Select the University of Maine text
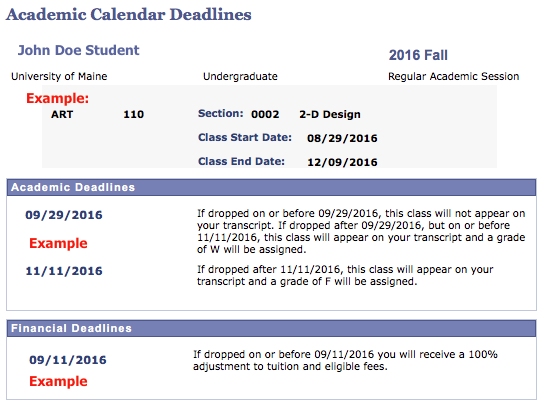The width and height of the screenshot is (546, 408). (x=59, y=76)
